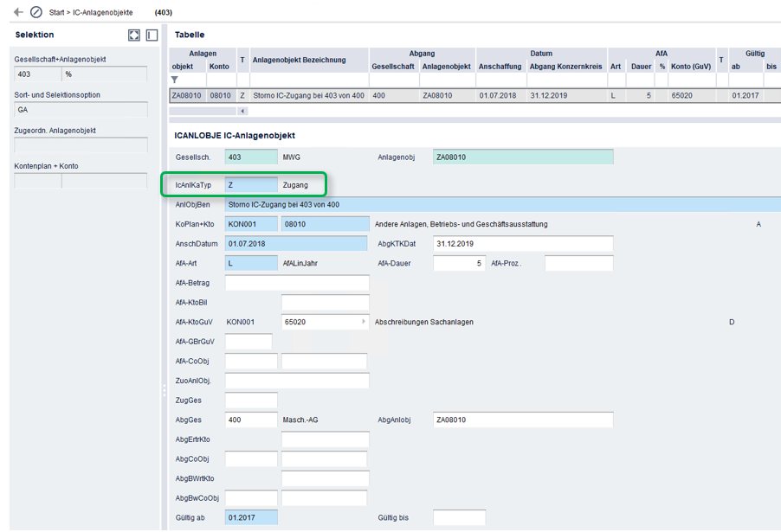
Task: Click the AbgGes field showing 400
Action: [x=251, y=420]
